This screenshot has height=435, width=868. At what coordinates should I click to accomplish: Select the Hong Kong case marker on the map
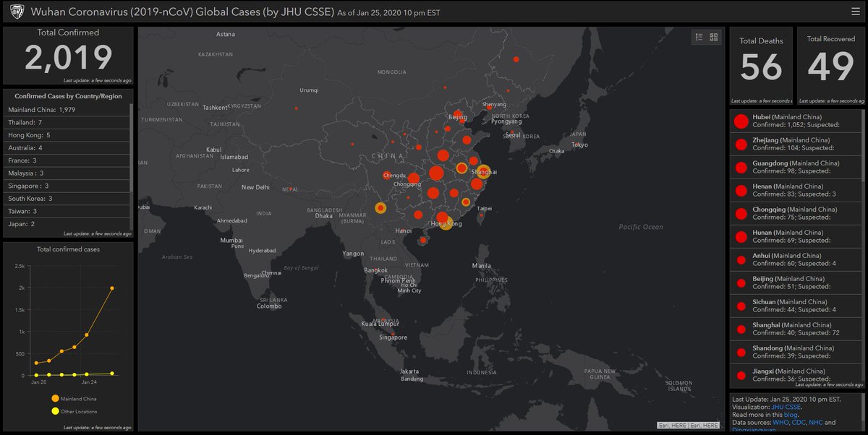(446, 223)
